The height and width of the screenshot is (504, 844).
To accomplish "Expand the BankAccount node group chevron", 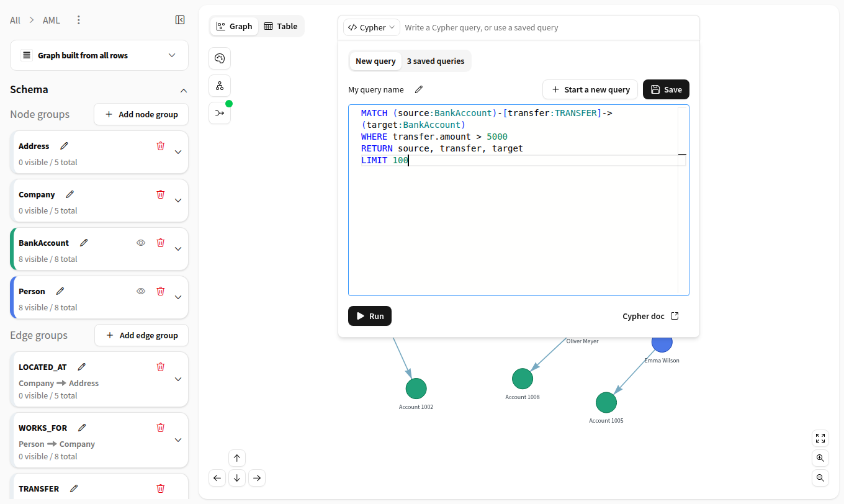I will [178, 249].
